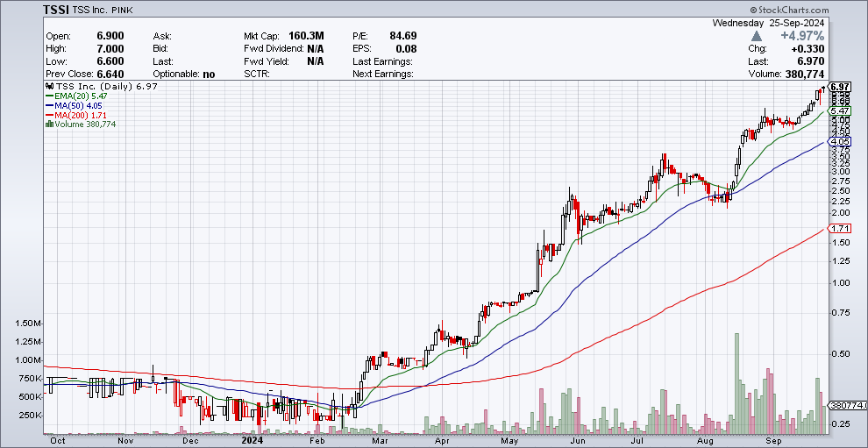Click the 1.00 price axis label

click(x=839, y=282)
